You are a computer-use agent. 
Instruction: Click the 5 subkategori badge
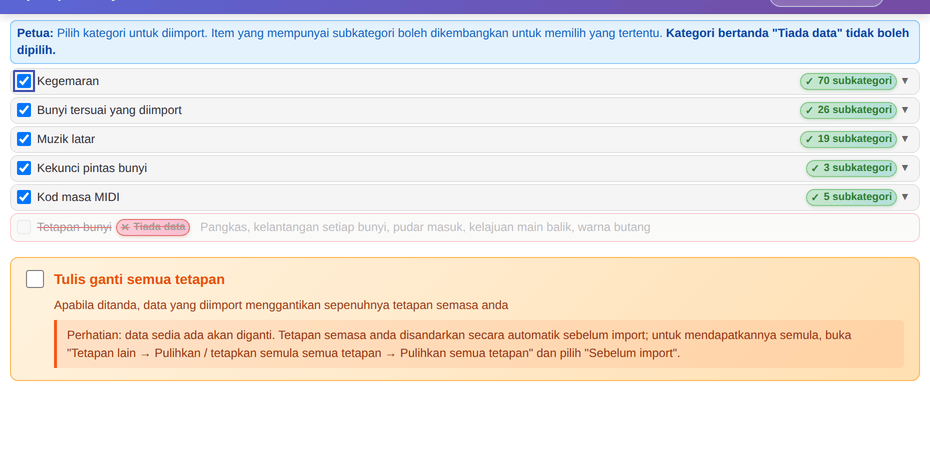point(851,198)
